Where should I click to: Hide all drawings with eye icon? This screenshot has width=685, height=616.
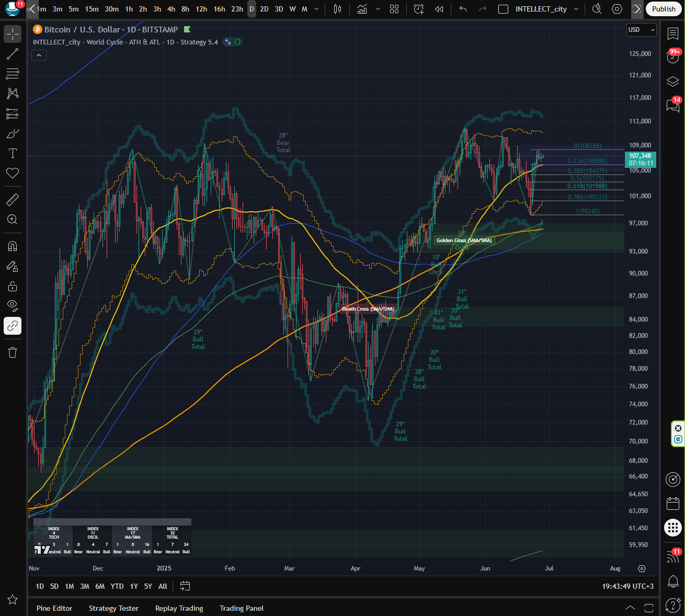[x=13, y=305]
